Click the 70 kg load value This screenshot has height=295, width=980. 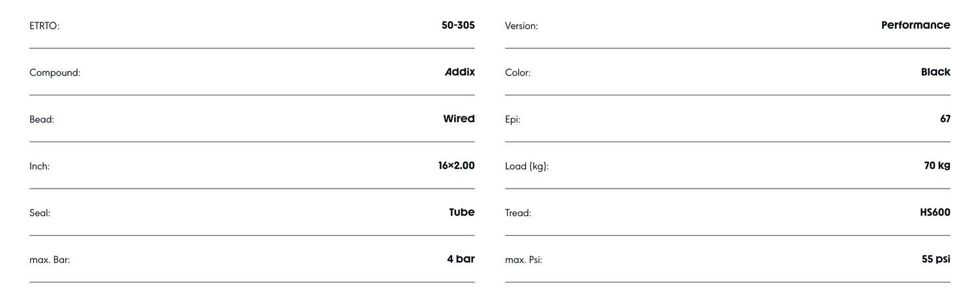pos(937,166)
